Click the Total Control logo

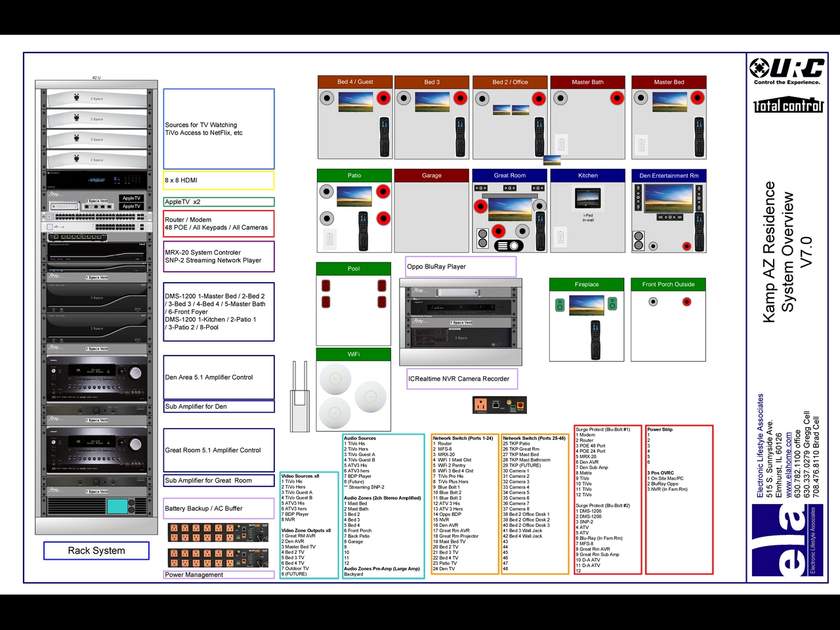788,105
